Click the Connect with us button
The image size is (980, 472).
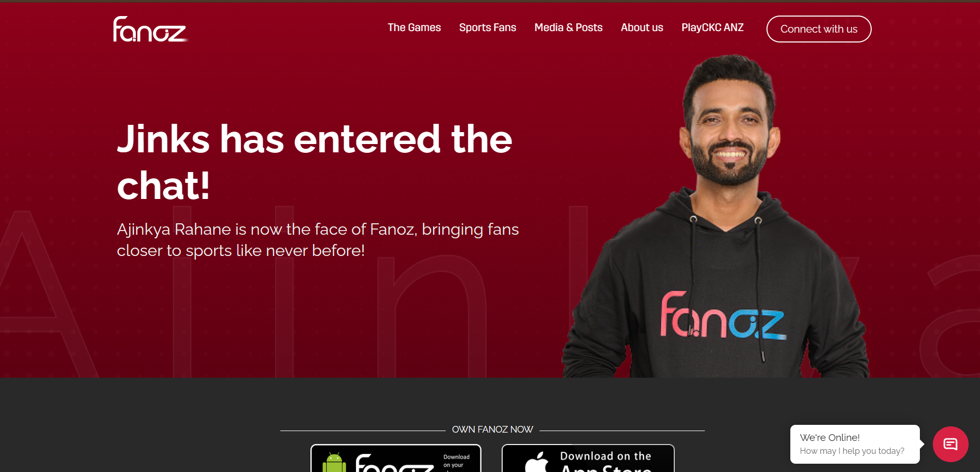(x=819, y=29)
